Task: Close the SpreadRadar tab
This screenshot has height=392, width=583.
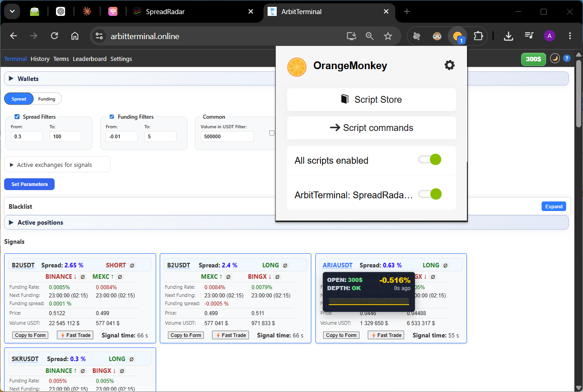Action: point(250,12)
